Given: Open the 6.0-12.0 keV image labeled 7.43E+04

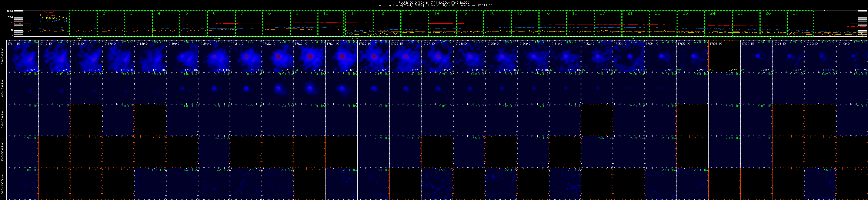Looking at the screenshot, I should pos(373,88).
